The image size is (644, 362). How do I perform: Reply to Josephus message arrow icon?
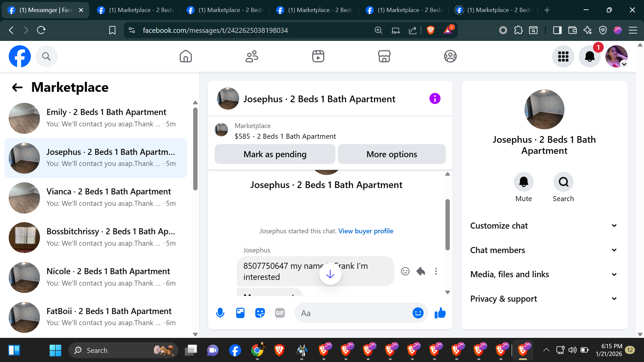point(421,271)
